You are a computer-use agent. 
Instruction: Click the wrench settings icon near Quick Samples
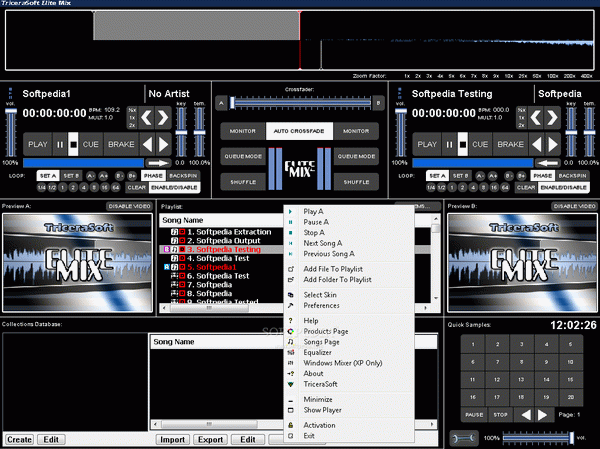pos(463,438)
